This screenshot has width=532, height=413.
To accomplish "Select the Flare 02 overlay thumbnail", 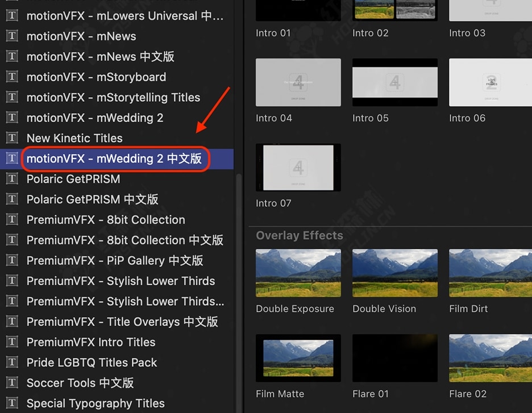I will coord(491,358).
